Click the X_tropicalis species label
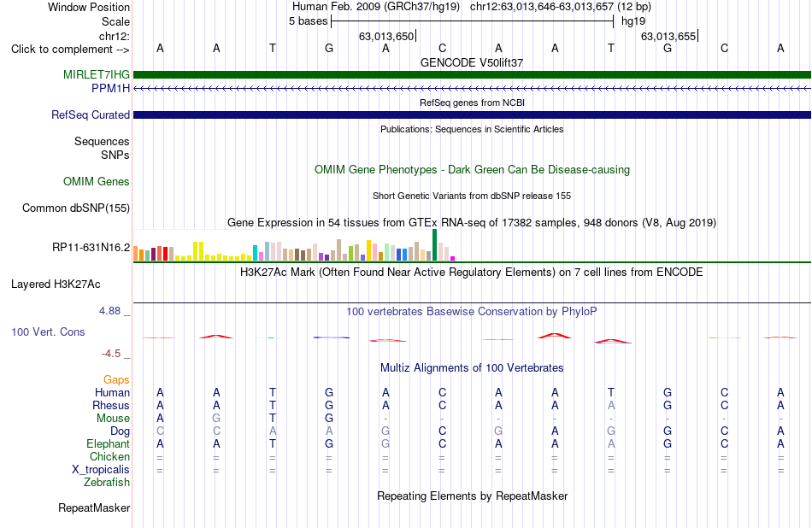The height and width of the screenshot is (528, 812). coord(101,470)
